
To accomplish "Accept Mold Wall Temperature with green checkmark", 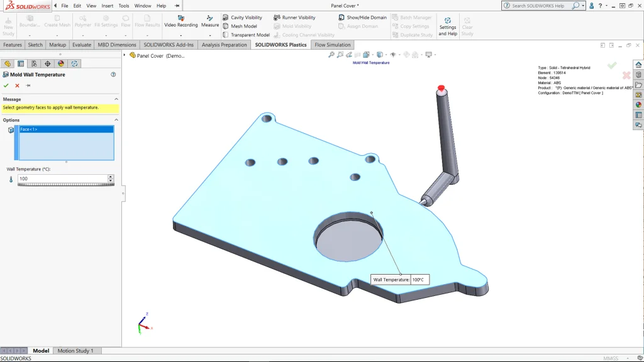I will point(6,85).
